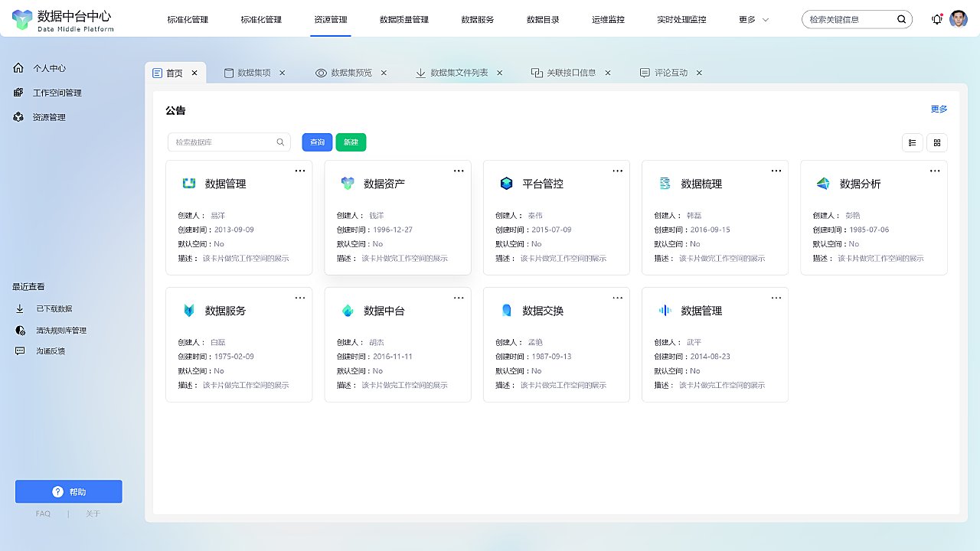Open the user avatar profile
Image resolution: width=980 pixels, height=551 pixels.
[959, 19]
